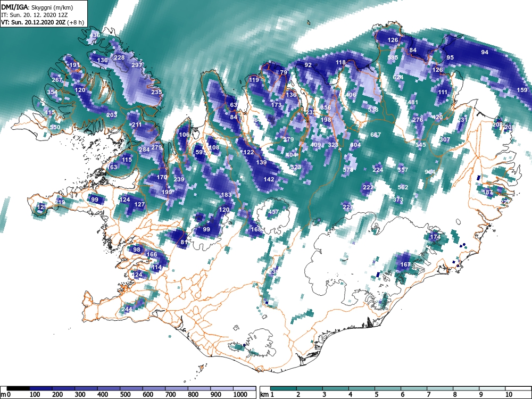Screen dimensions: 532x399
Task: Click the visibility value 187 in the east
Action: [487, 192]
